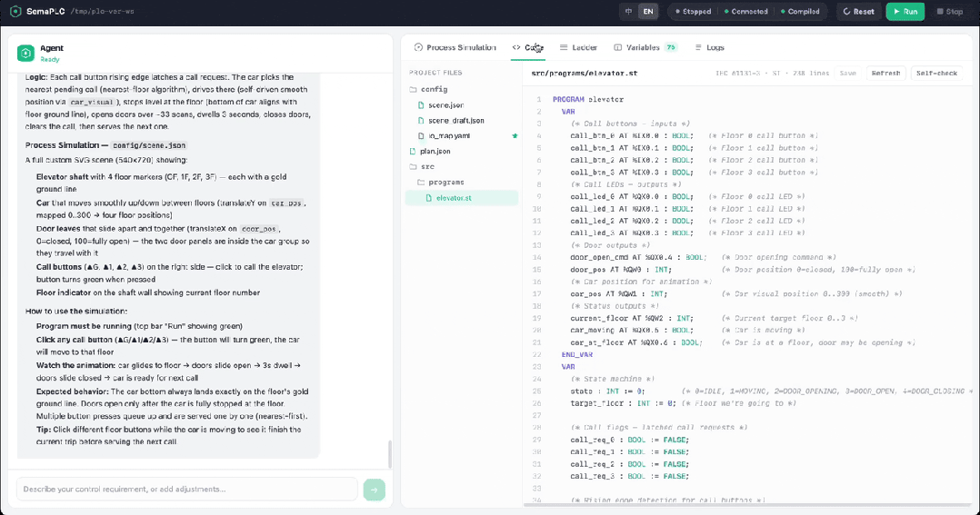Open the Process Simulation tab
980x515 pixels.
455,47
